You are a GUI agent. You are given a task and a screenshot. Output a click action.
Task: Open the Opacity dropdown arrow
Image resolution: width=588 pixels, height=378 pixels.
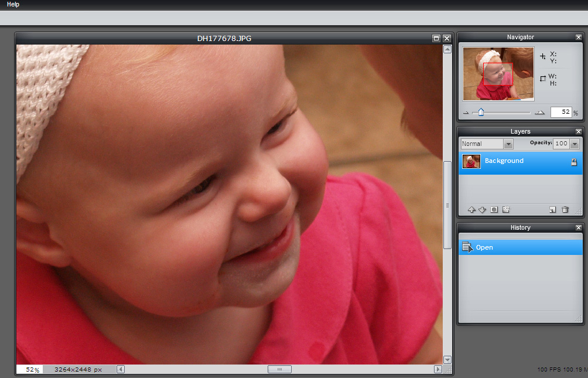point(575,144)
